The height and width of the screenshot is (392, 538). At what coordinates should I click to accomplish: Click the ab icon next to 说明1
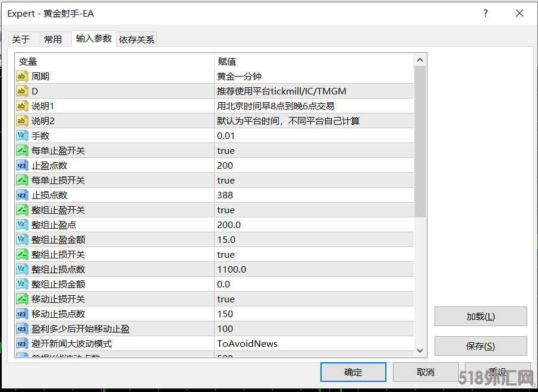[x=22, y=106]
